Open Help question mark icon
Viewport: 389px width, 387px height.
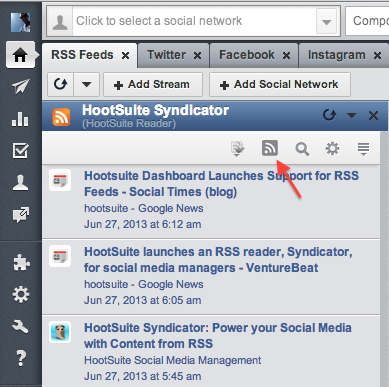tap(21, 358)
